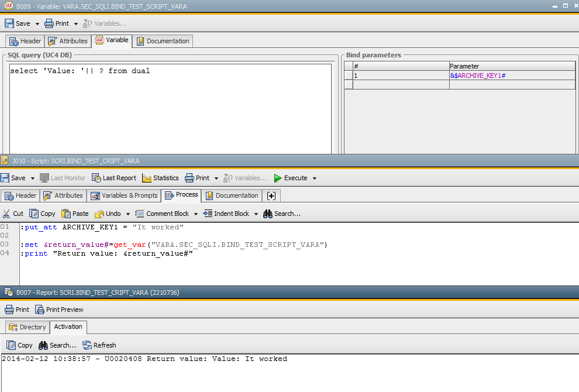Click the Print icon in the Report window
Image resolution: width=579 pixels, height=392 pixels.
pos(9,310)
